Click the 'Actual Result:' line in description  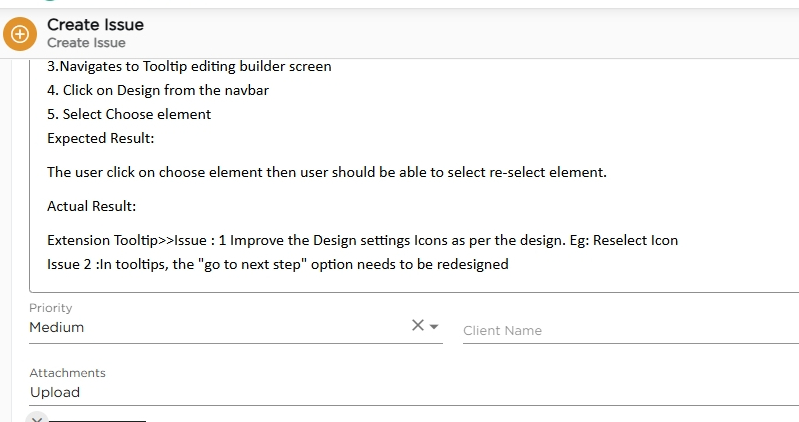tap(91, 206)
